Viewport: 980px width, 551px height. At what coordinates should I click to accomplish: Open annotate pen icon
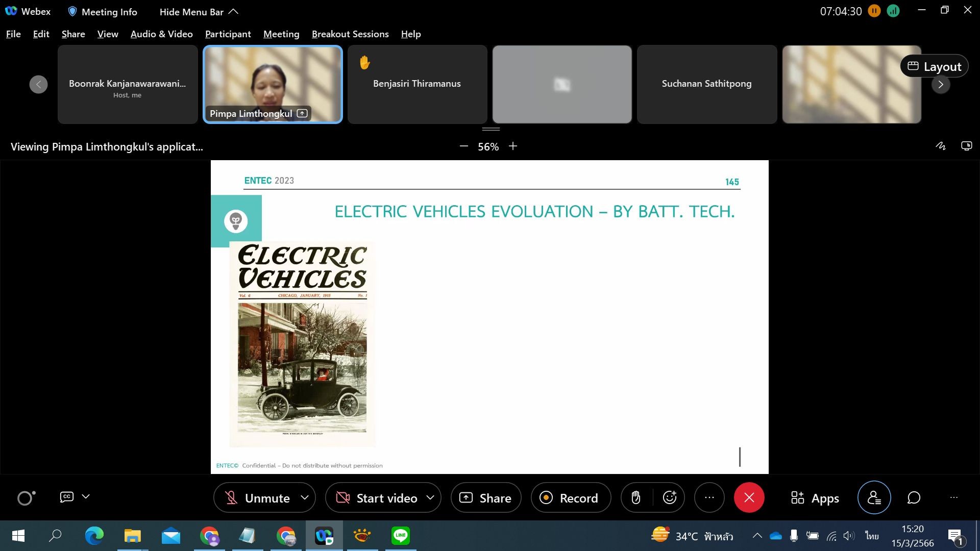pyautogui.click(x=940, y=146)
